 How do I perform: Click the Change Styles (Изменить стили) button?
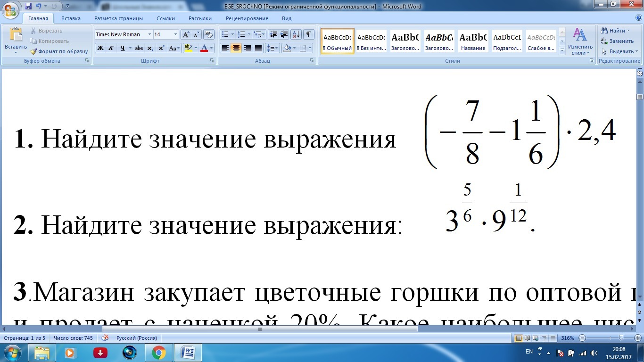(580, 41)
